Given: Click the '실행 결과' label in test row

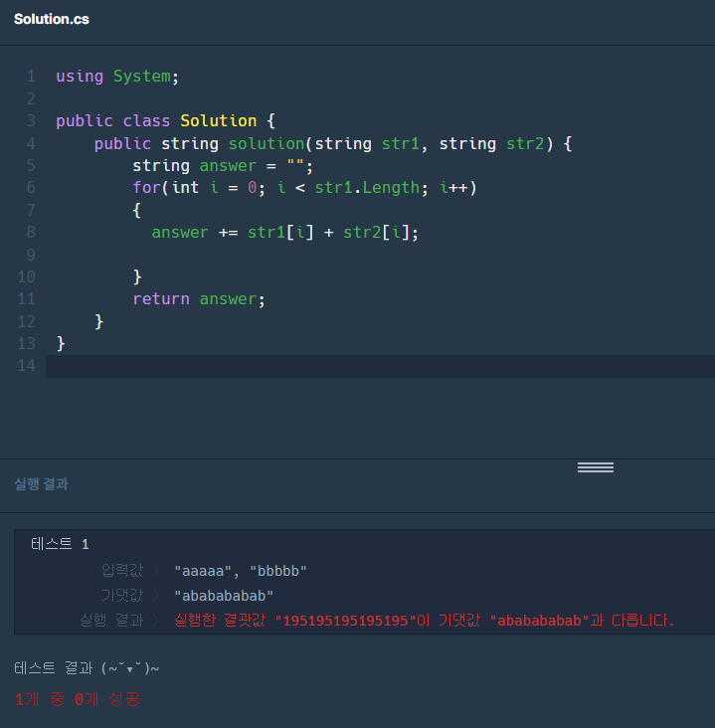Looking at the screenshot, I should pos(111,621).
